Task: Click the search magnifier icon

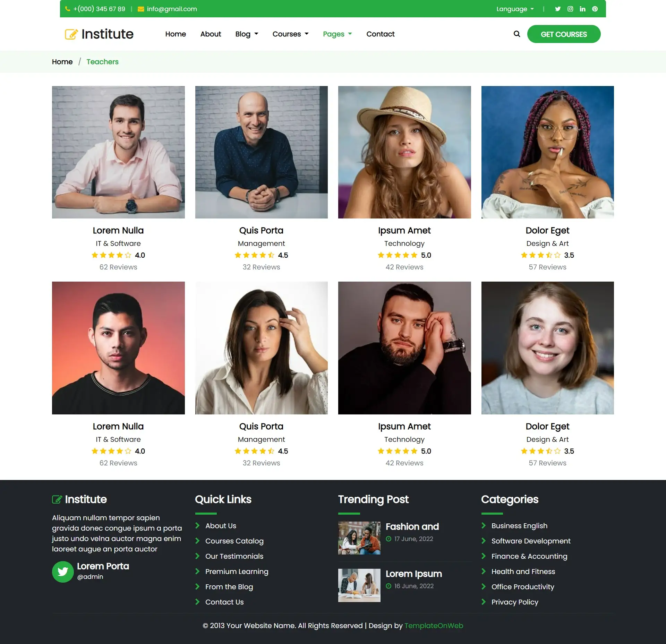Action: (x=517, y=34)
